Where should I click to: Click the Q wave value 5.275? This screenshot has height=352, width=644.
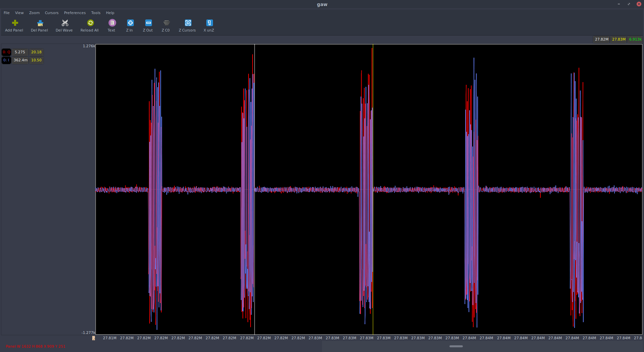(20, 52)
